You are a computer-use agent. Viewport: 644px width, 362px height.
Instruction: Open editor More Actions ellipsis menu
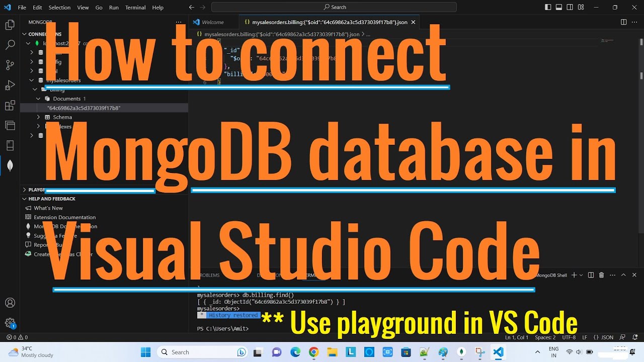click(634, 22)
